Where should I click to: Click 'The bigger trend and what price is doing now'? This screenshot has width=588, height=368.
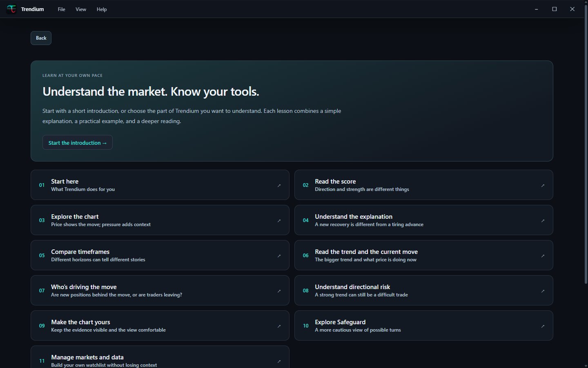click(365, 260)
